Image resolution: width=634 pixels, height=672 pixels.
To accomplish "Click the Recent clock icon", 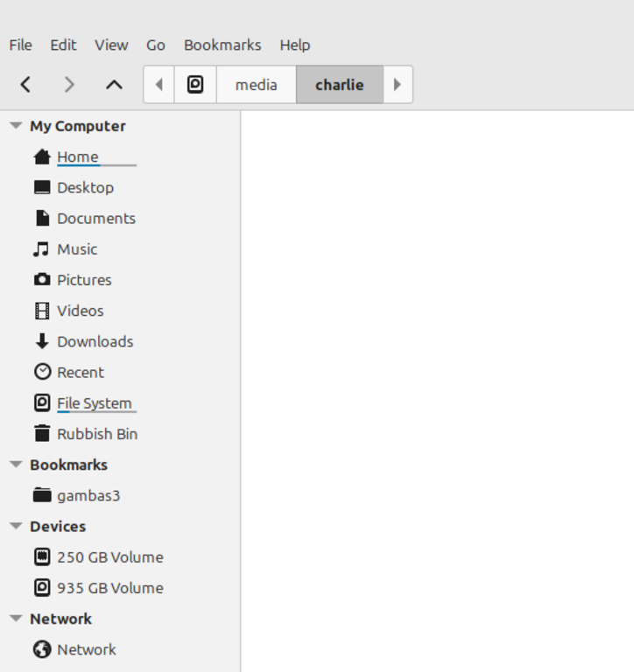I will click(x=42, y=372).
